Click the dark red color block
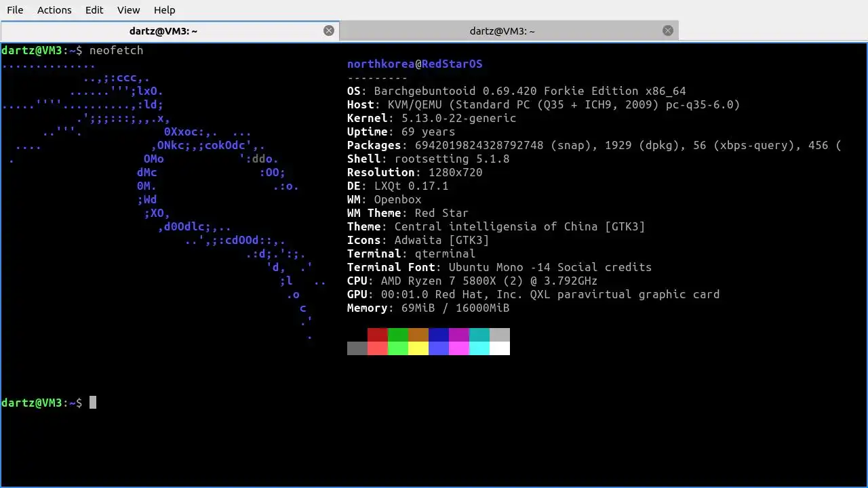This screenshot has height=488, width=868. click(378, 335)
